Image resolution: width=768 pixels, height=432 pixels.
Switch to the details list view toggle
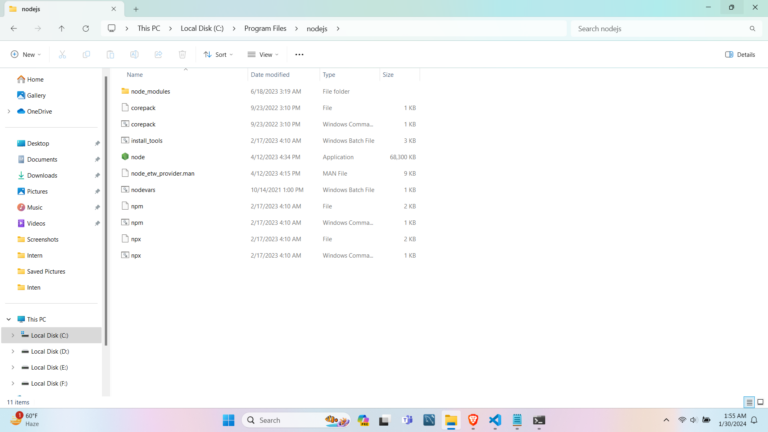click(x=748, y=402)
